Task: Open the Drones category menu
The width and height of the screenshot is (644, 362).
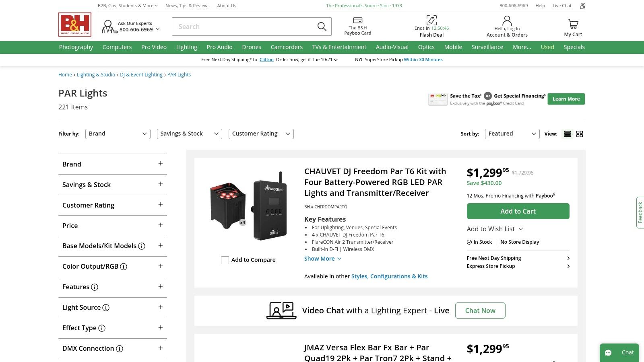Action: coord(252,47)
